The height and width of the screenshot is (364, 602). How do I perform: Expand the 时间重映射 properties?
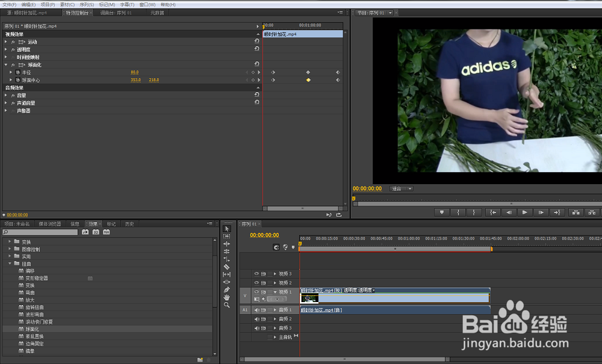pyautogui.click(x=6, y=57)
